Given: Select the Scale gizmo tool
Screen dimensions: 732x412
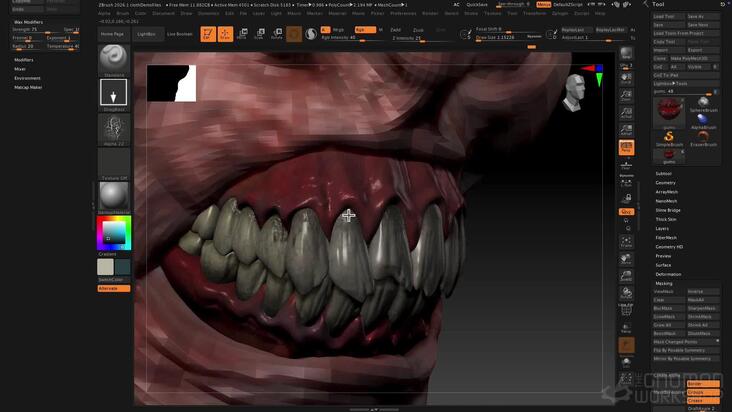Looking at the screenshot, I should tap(260, 34).
